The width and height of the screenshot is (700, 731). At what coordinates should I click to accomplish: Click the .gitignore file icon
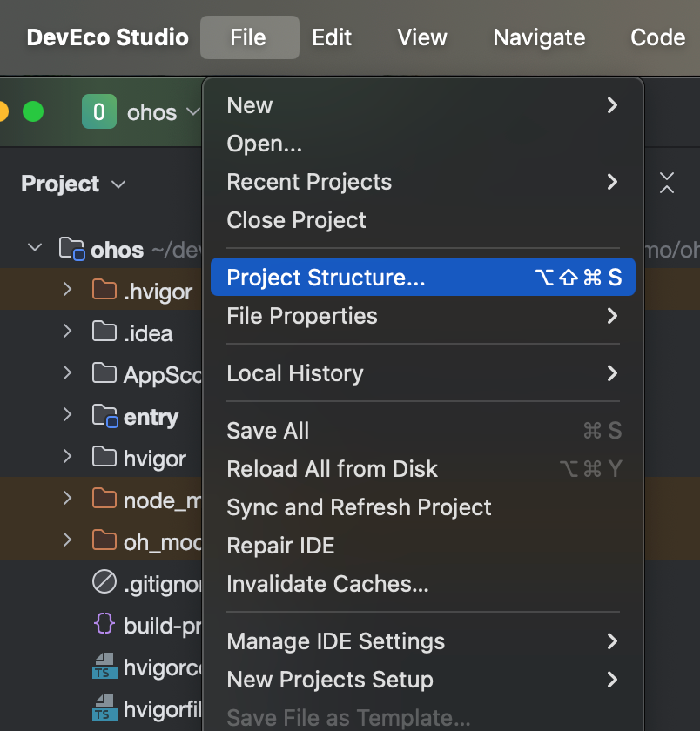(x=104, y=583)
